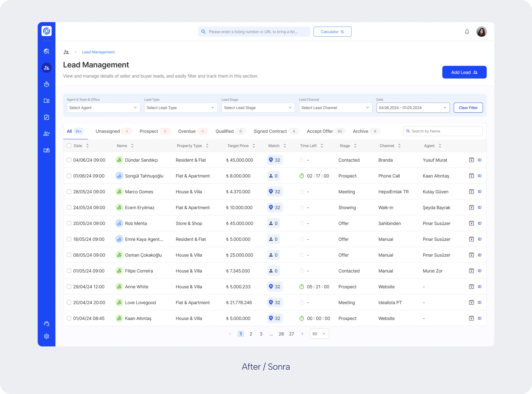Tick the checkbox for the Rob Mehta row
The height and width of the screenshot is (394, 532).
point(69,223)
